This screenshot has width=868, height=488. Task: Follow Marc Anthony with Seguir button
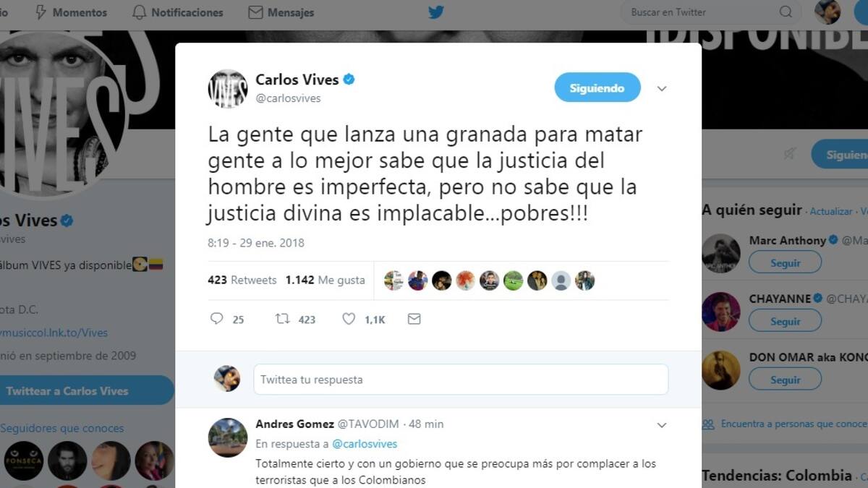click(785, 262)
